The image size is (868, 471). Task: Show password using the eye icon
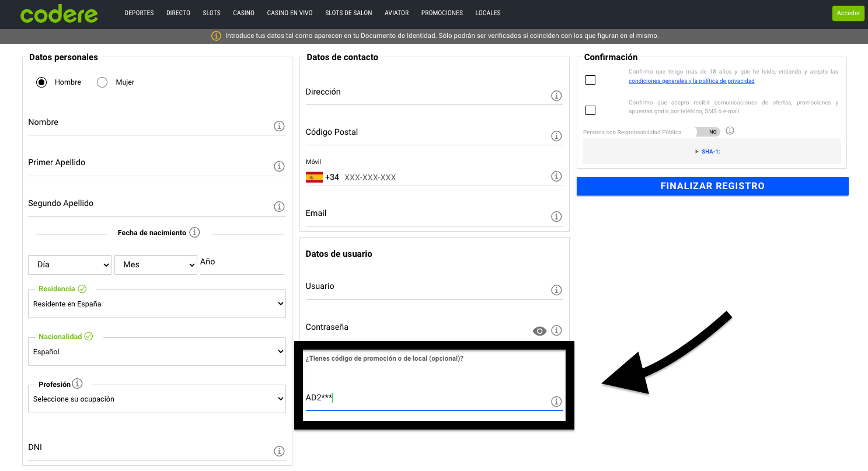(539, 331)
